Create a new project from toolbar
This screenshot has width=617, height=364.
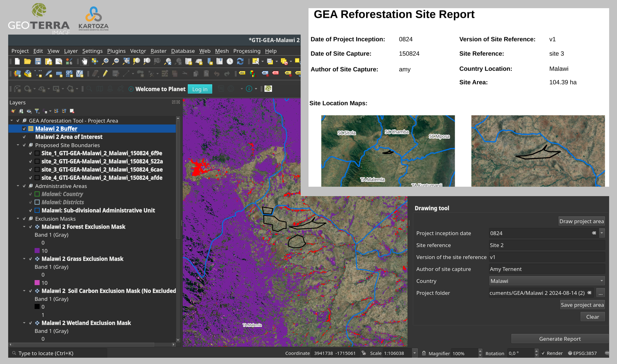click(17, 62)
